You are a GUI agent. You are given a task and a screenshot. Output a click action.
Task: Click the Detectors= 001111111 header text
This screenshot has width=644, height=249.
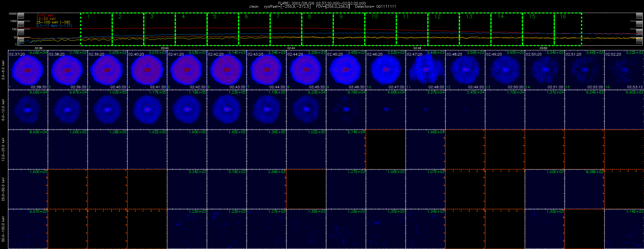click(376, 7)
